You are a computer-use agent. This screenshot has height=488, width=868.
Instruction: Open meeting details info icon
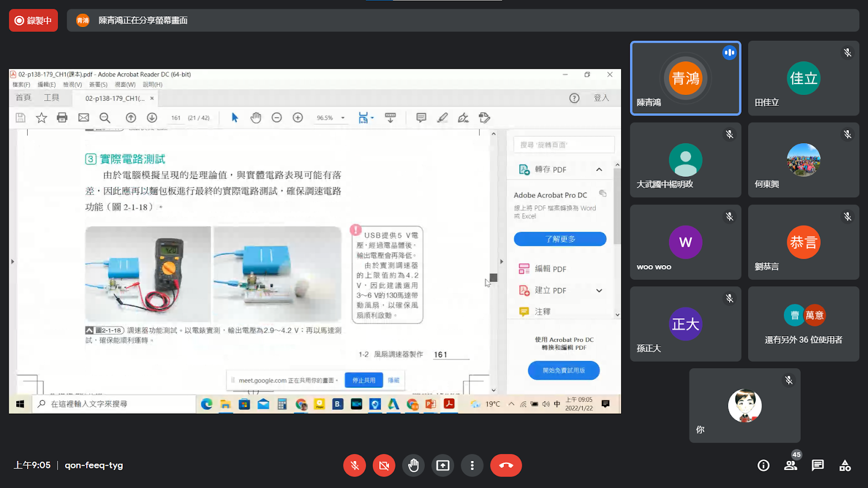click(x=763, y=465)
